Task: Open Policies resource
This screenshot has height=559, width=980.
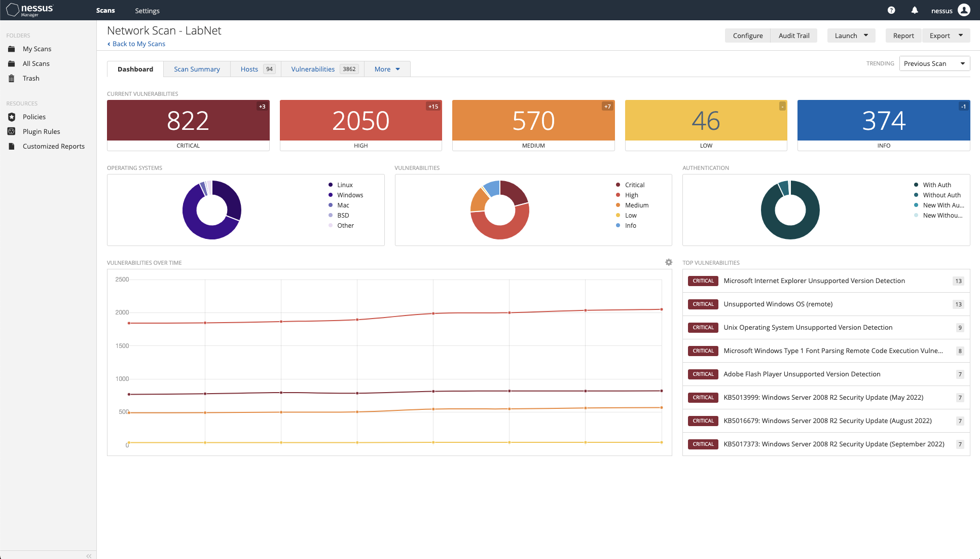Action: pos(34,117)
